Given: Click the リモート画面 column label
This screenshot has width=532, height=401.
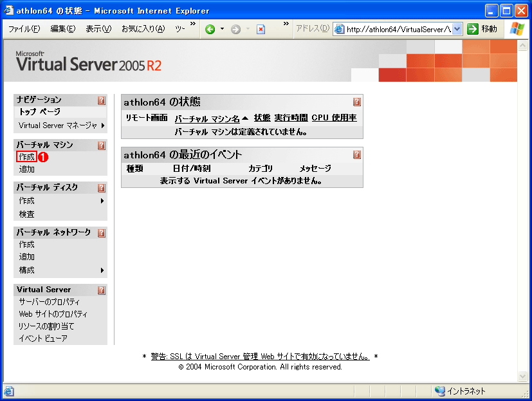Looking at the screenshot, I should (x=147, y=118).
